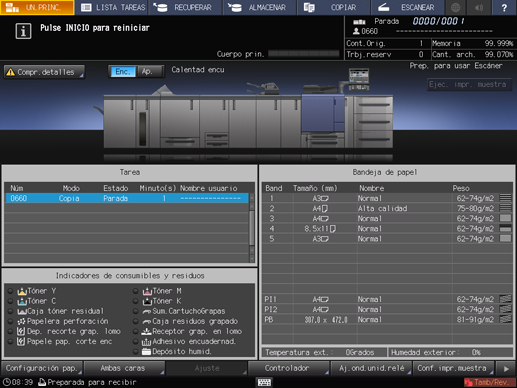This screenshot has width=517, height=388.
Task: Show more buttons with right arrow
Action: click(x=506, y=369)
